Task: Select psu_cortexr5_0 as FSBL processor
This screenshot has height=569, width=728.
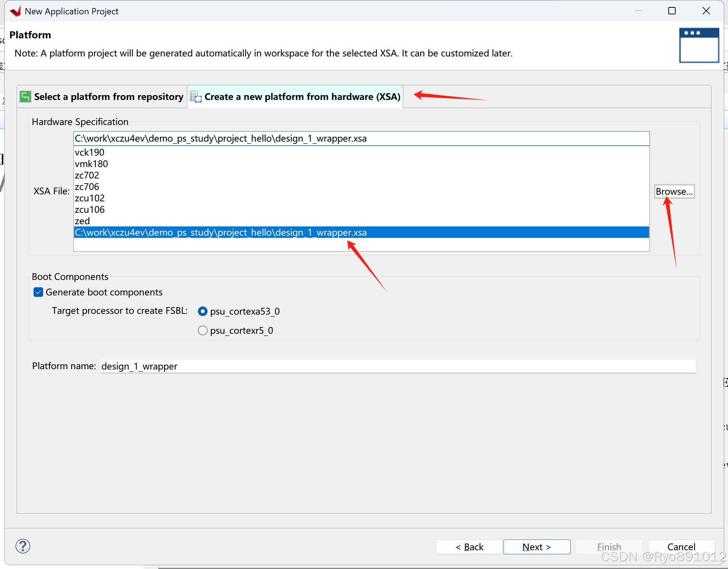Action: click(203, 330)
